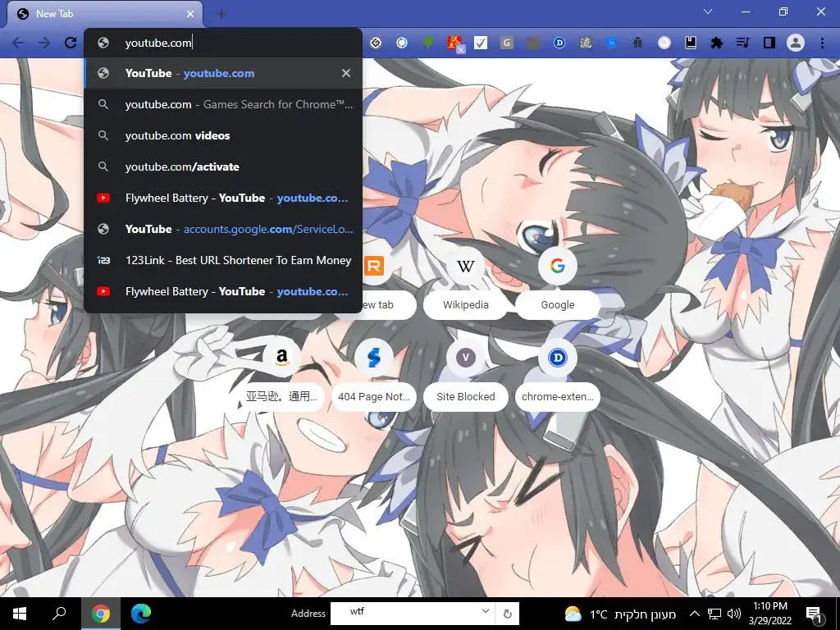Open the volume speaker tray icon
840x630 pixels.
pyautogui.click(x=734, y=614)
